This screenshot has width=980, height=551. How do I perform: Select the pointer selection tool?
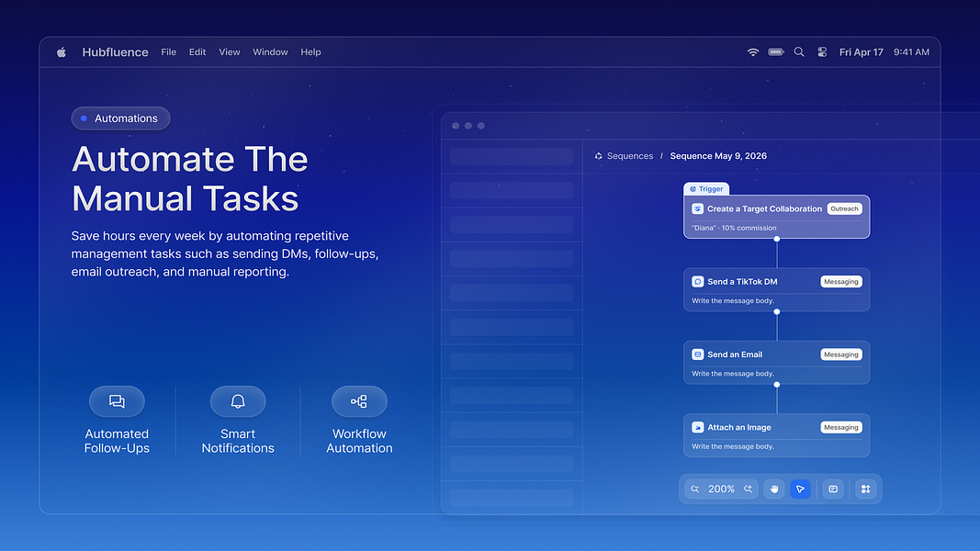tap(801, 489)
